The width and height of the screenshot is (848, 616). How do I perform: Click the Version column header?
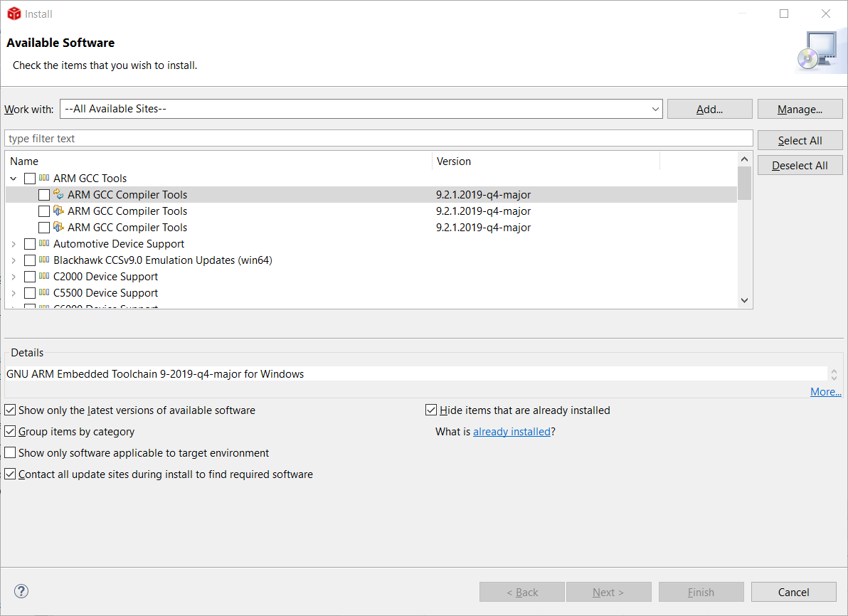(546, 161)
